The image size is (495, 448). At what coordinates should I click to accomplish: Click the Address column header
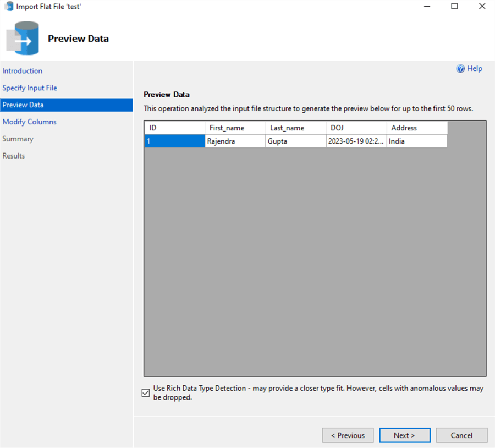pos(416,127)
